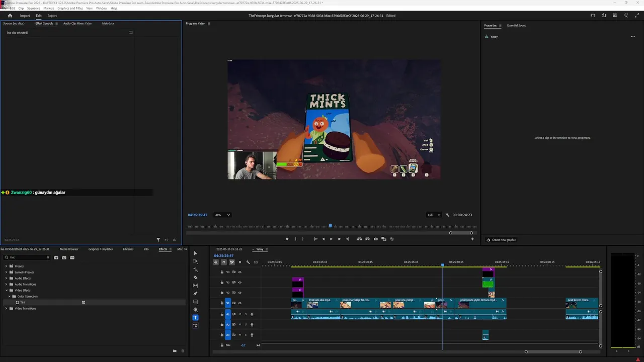The width and height of the screenshot is (644, 362).
Task: Open the Import workspace
Action: [25, 16]
